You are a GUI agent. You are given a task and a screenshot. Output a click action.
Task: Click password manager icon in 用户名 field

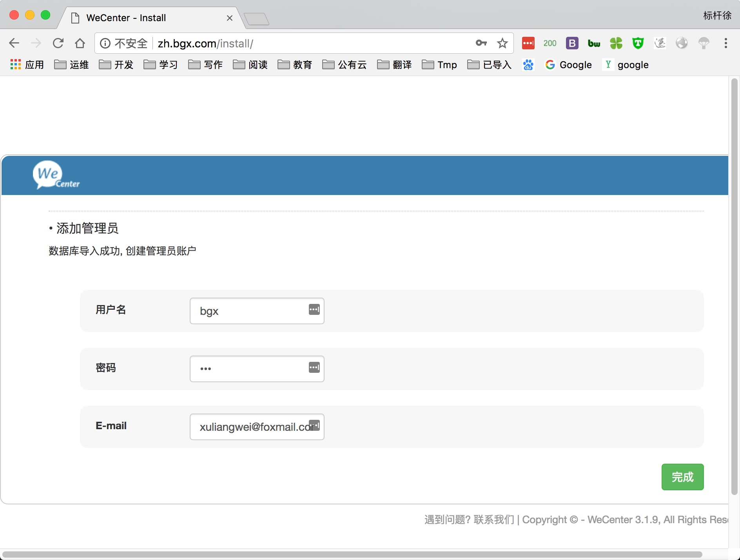tap(314, 309)
